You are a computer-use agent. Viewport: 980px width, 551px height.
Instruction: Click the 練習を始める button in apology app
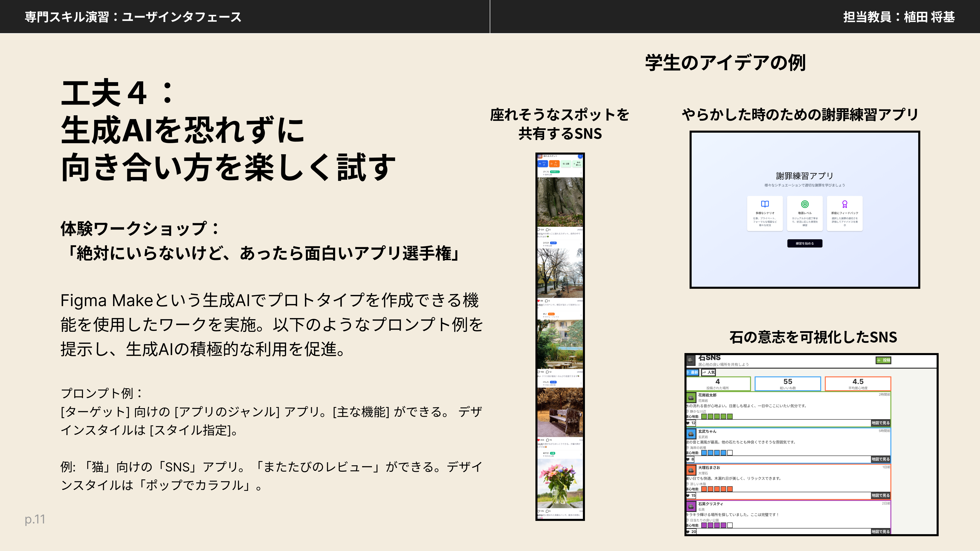pyautogui.click(x=805, y=243)
